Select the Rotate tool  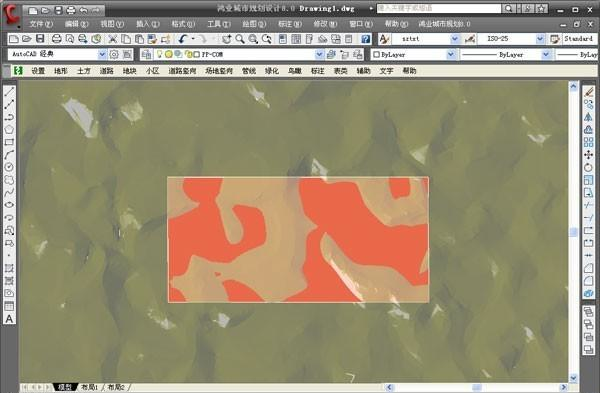tap(589, 167)
